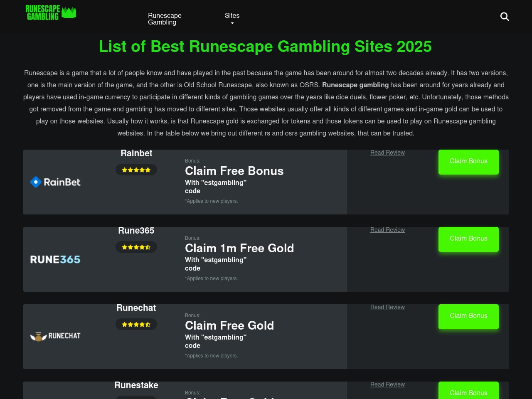Open Read Review link for Rune365
Image resolution: width=532 pixels, height=399 pixels.
pyautogui.click(x=387, y=230)
